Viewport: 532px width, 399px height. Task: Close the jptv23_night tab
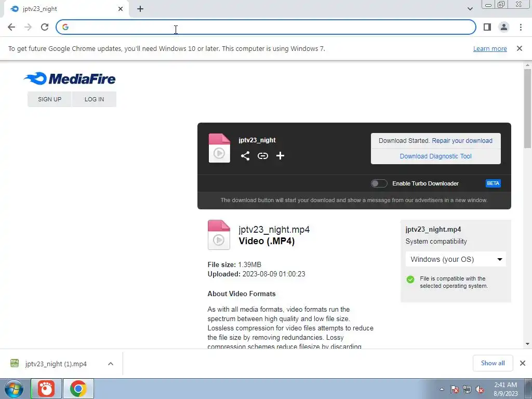point(121,9)
